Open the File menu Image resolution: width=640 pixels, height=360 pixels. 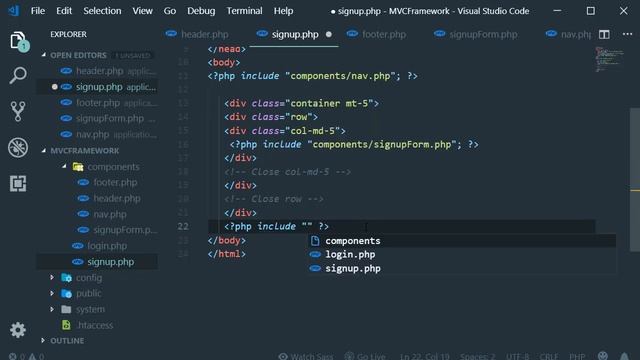pyautogui.click(x=38, y=11)
